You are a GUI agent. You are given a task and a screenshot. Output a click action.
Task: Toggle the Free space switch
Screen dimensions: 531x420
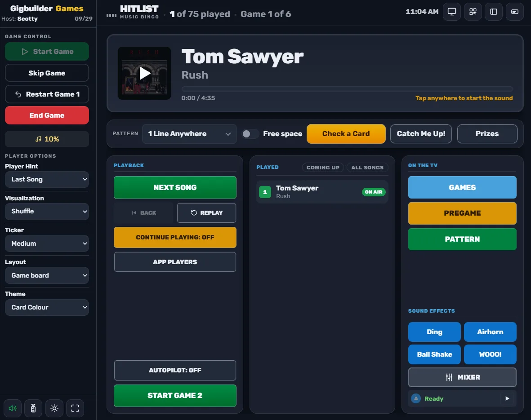tap(250, 134)
